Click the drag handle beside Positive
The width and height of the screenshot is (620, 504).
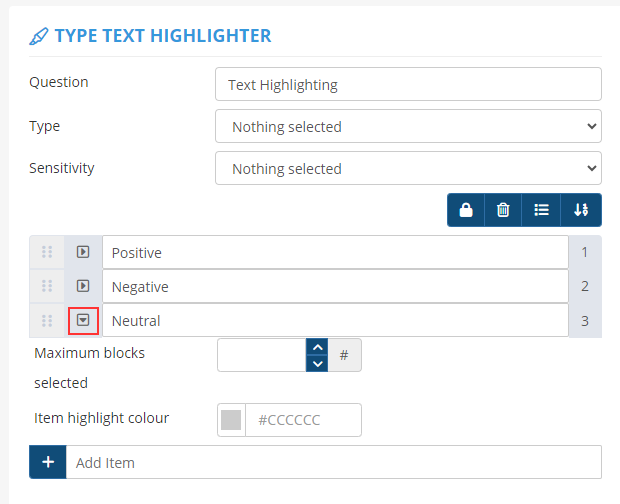(x=47, y=253)
